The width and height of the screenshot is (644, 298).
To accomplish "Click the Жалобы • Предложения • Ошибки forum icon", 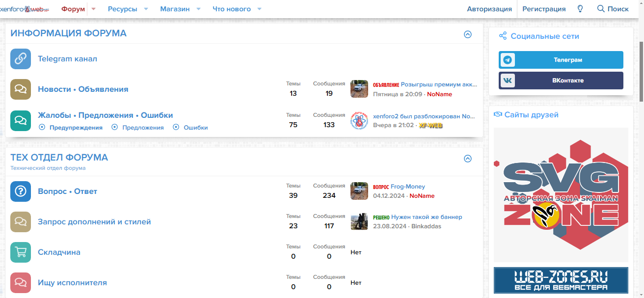I will point(21,121).
